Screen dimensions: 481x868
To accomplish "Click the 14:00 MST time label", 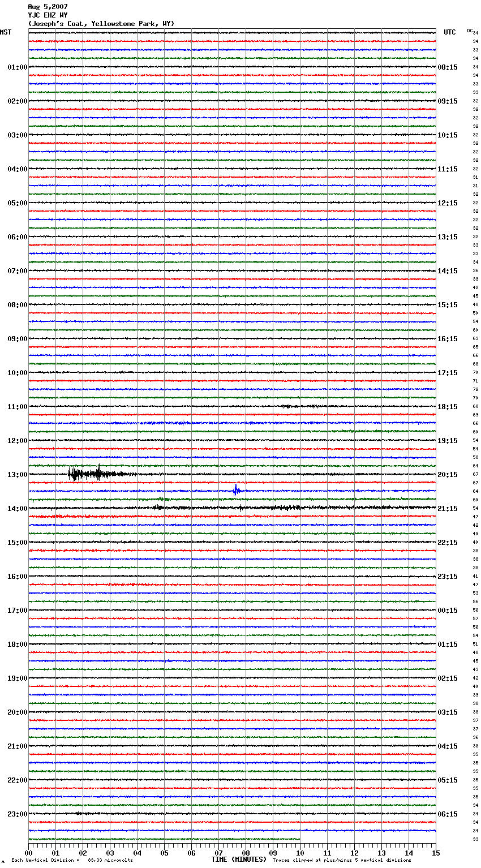I will pos(18,509).
